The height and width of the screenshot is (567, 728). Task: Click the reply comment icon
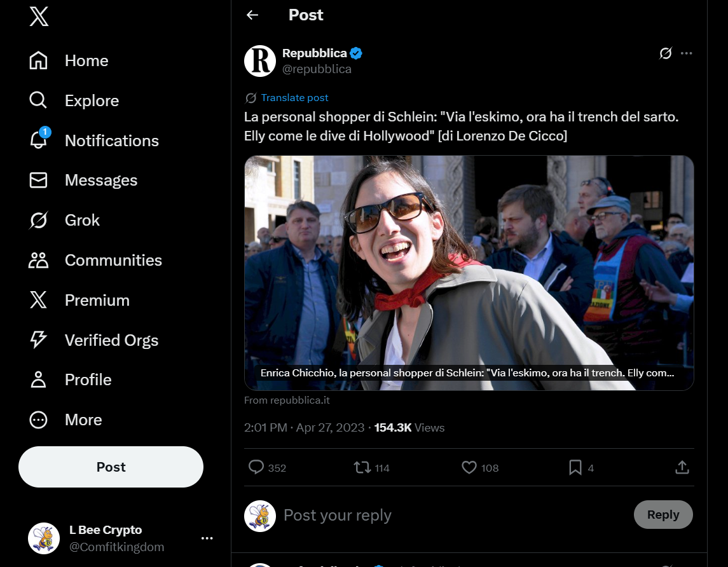pyautogui.click(x=256, y=468)
